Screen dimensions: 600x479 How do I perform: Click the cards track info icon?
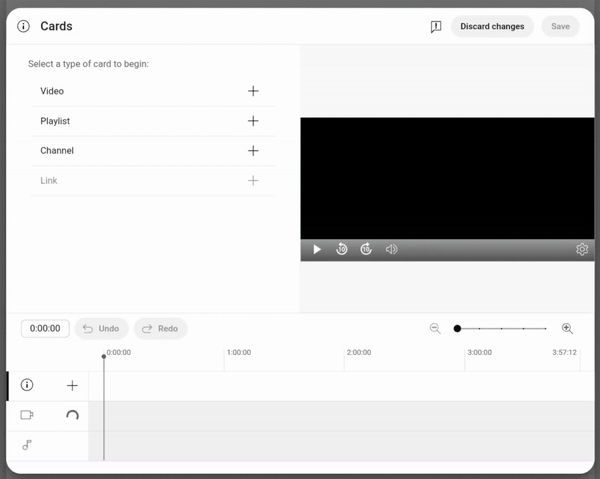(27, 385)
